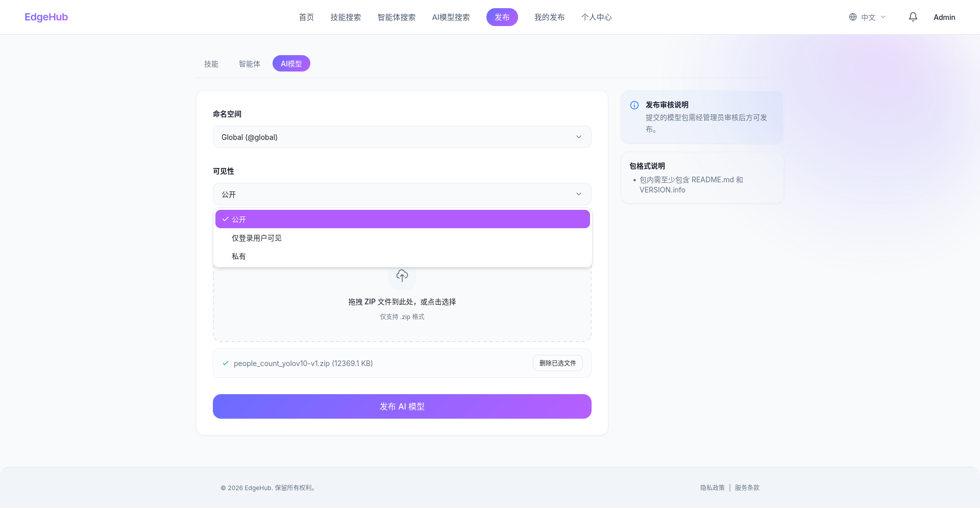
Task: Click the 包格式说明 heading
Action: pyautogui.click(x=647, y=166)
